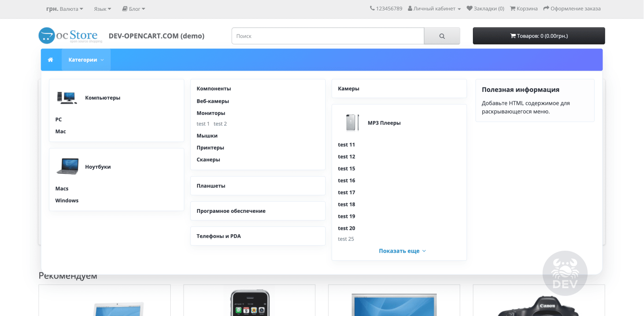
Task: Open MP3 Плееры category
Action: point(384,123)
